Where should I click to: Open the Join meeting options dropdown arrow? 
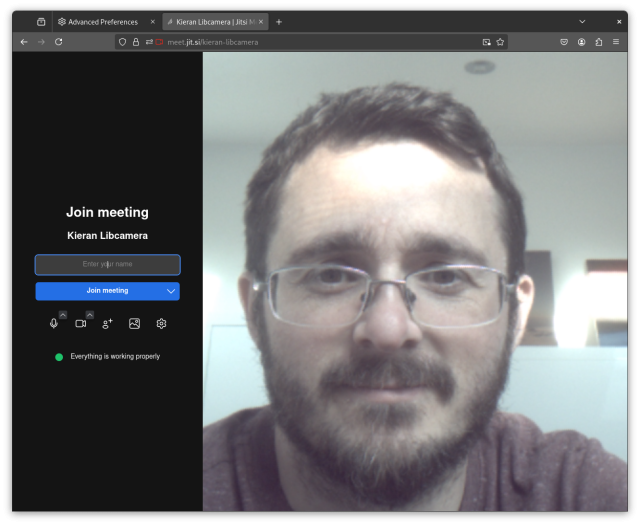click(171, 291)
